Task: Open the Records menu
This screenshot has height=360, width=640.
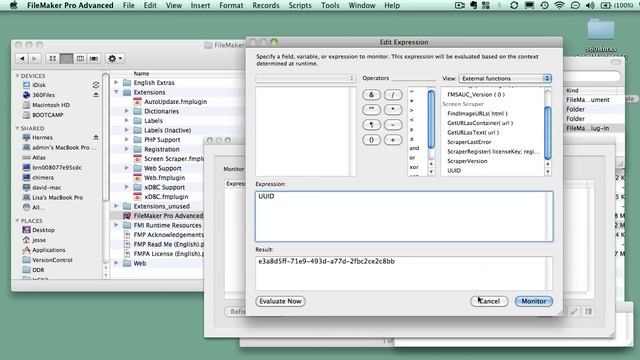Action: [266, 5]
